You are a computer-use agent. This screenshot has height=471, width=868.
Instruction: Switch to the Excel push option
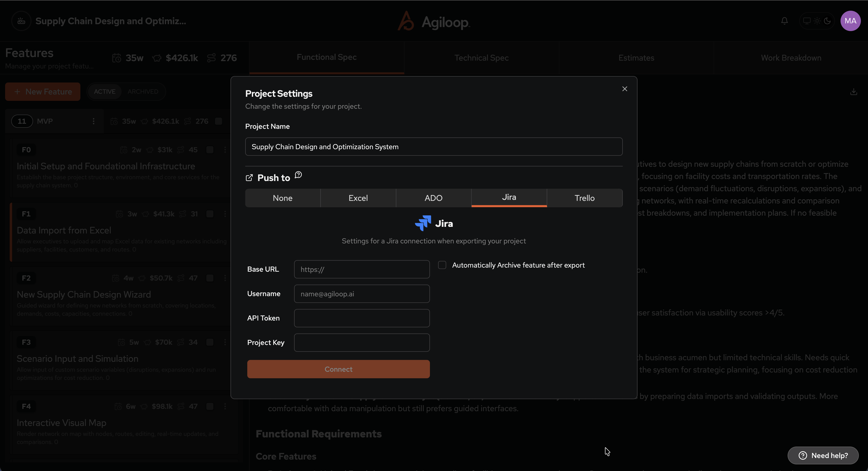358,198
